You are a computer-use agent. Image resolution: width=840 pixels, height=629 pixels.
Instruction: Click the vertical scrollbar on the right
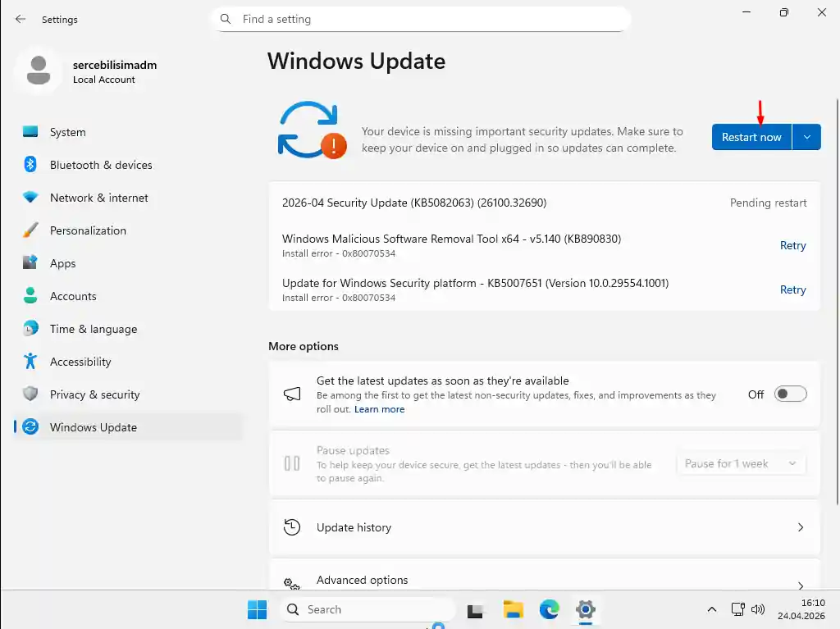838,302
